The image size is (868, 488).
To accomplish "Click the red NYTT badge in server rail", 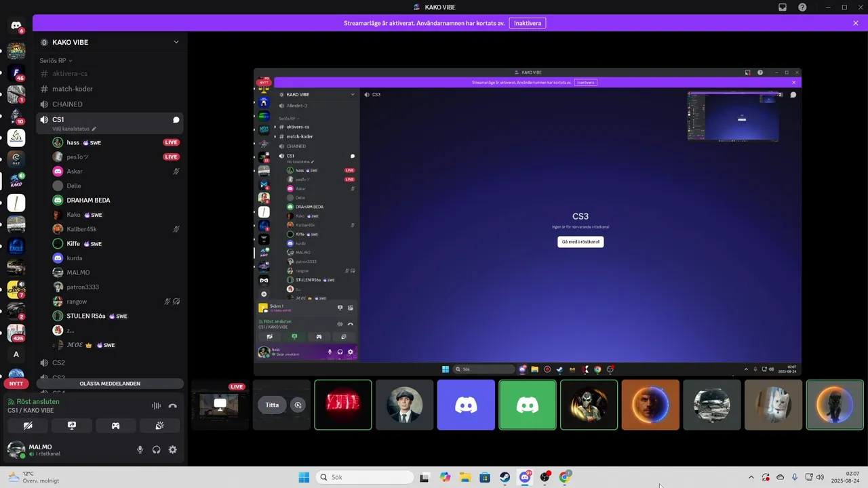I will pos(16,384).
